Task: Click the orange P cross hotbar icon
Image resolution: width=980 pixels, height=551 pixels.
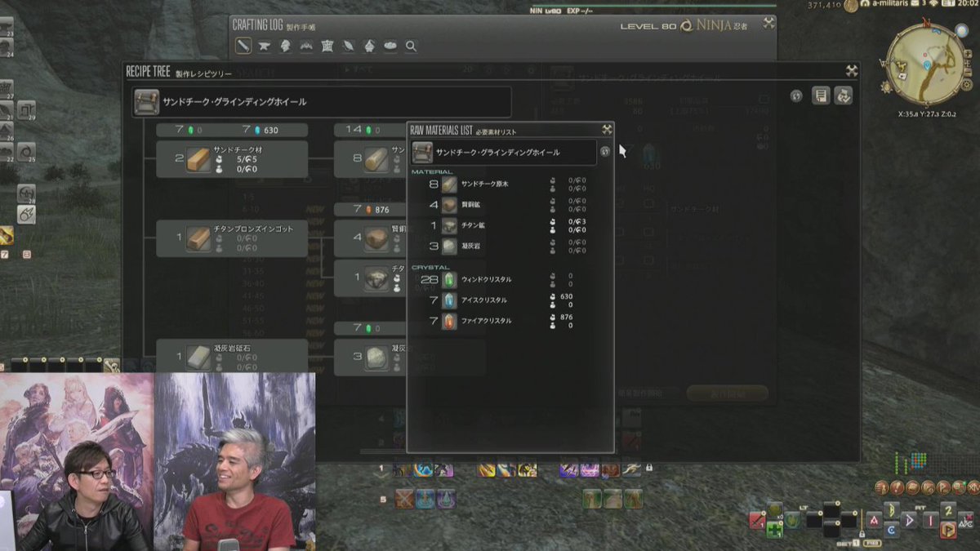Action: tap(948, 530)
